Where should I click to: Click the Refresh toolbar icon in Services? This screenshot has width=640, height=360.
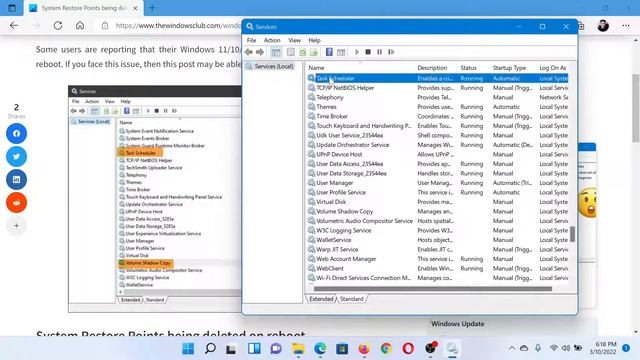pyautogui.click(x=302, y=52)
